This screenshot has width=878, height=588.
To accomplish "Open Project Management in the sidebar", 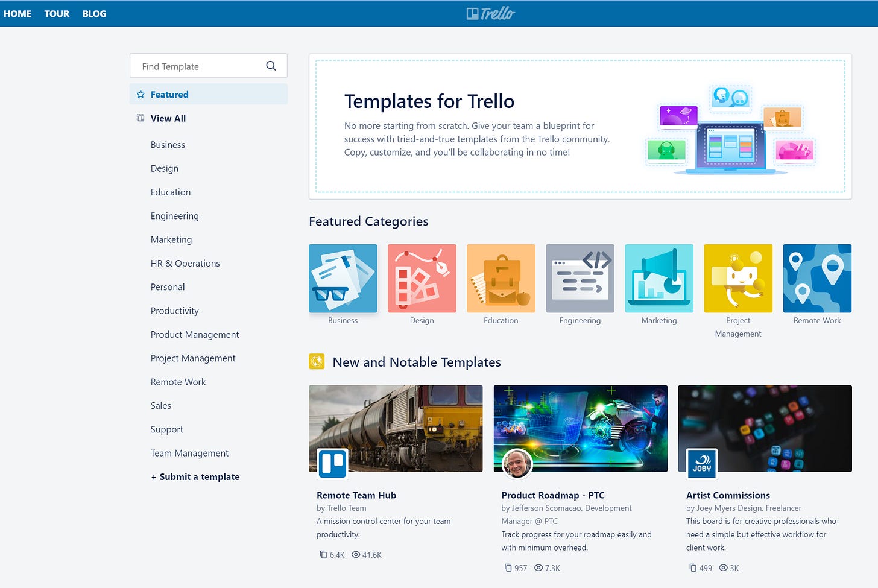I will tap(193, 358).
